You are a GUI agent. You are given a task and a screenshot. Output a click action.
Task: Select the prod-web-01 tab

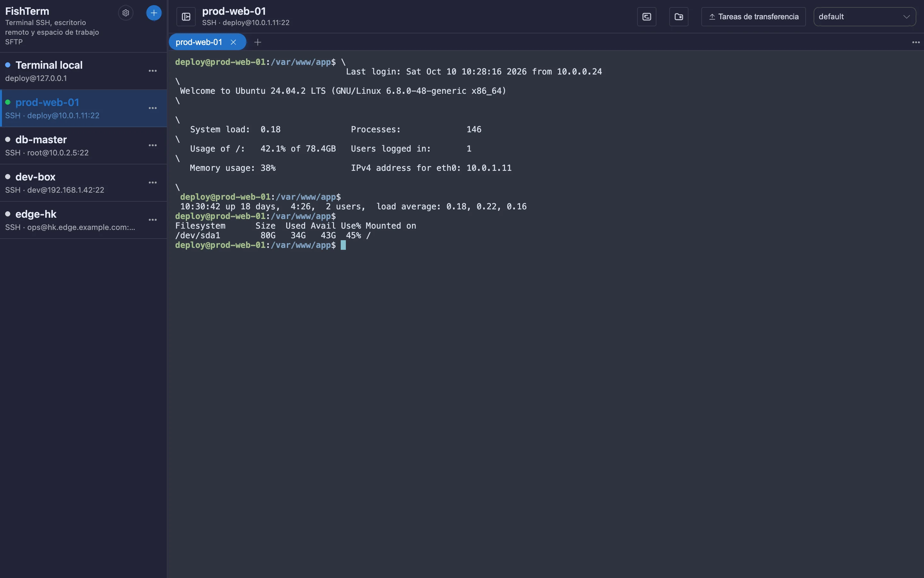pos(207,42)
